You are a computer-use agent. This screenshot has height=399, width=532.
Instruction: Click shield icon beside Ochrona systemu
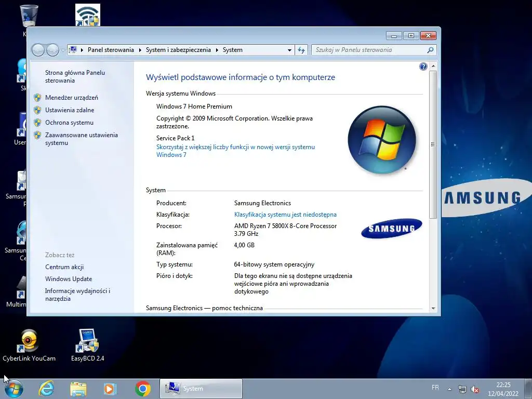tap(37, 123)
